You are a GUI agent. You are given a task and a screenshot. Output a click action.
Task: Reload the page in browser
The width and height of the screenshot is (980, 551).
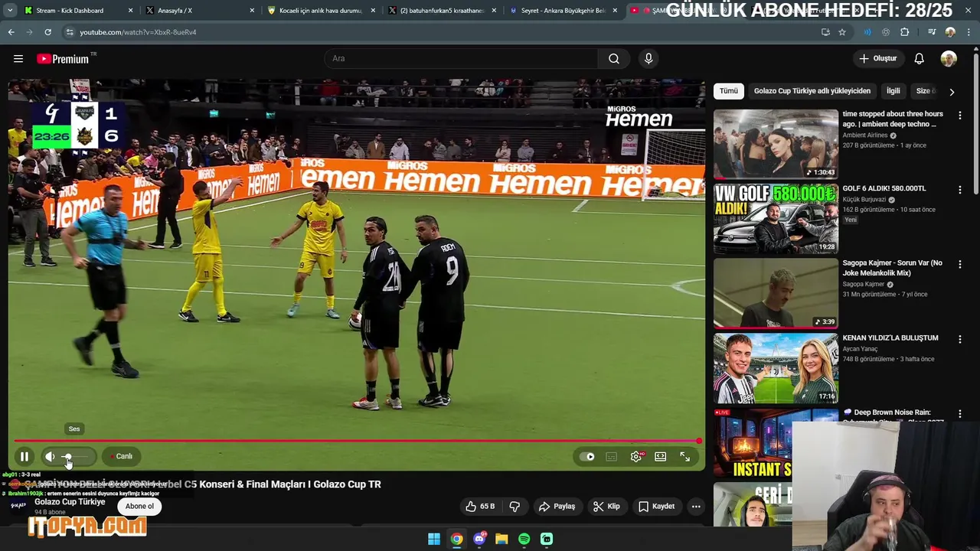coord(47,32)
